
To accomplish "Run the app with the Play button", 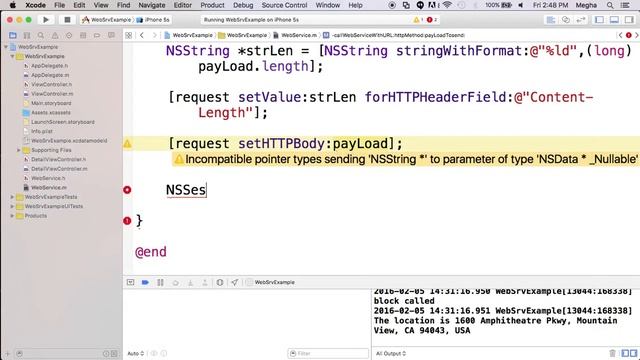I will (x=46, y=20).
